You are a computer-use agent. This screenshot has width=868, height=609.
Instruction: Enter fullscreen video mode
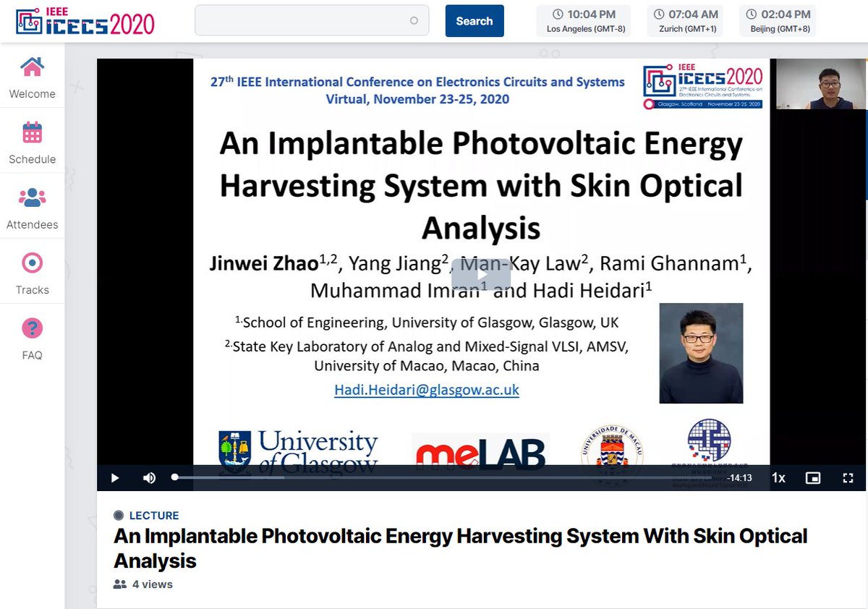pos(848,477)
